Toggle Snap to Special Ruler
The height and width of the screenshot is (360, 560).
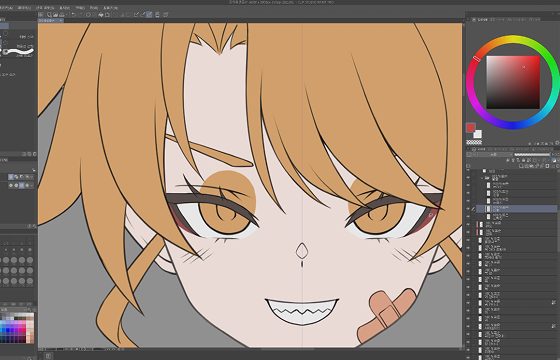tap(142, 15)
